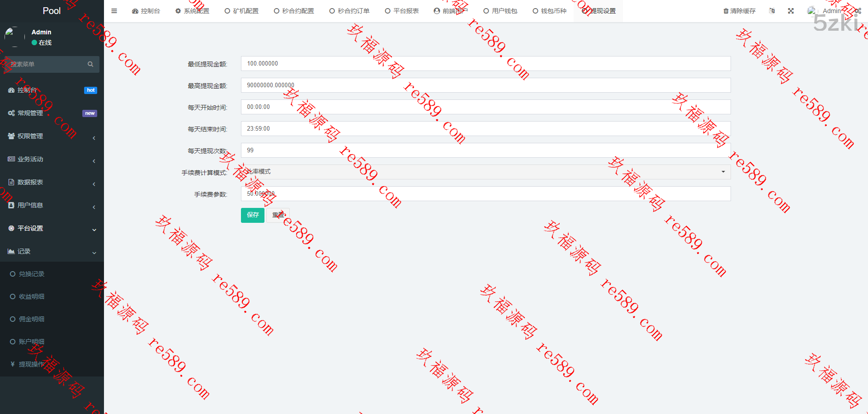Switch to the 用户钱包 tab
Screen dimensions: 868x414
[500, 11]
